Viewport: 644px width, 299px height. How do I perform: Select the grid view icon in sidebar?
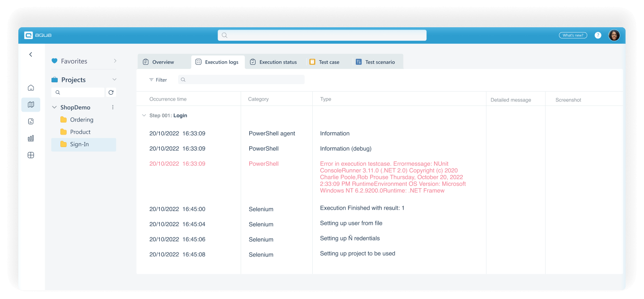coord(30,155)
